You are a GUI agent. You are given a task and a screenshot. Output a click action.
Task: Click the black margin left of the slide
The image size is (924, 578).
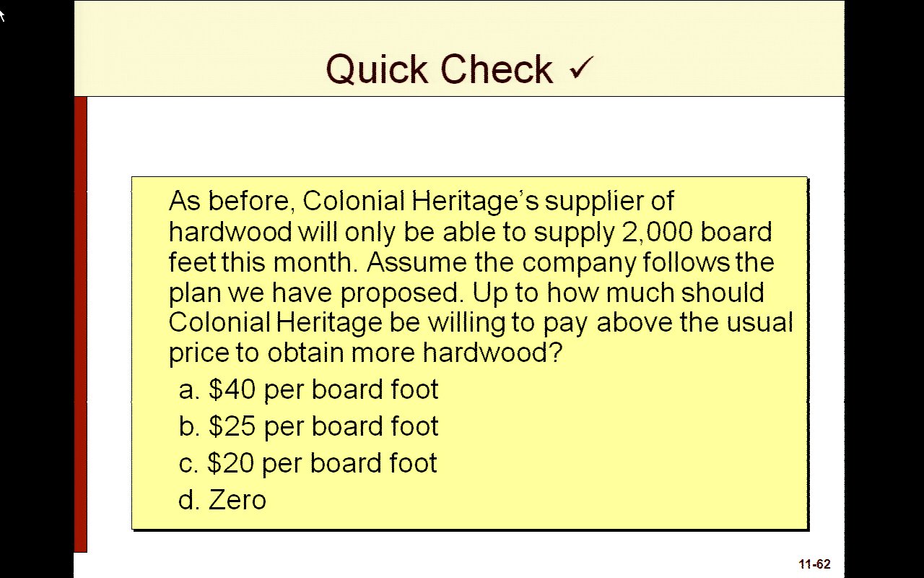coord(36,289)
